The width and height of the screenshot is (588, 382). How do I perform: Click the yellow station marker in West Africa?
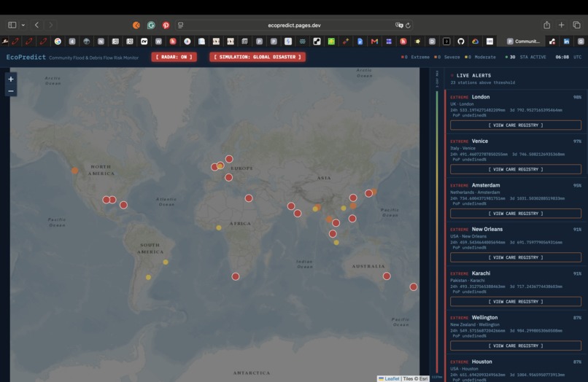point(219,228)
